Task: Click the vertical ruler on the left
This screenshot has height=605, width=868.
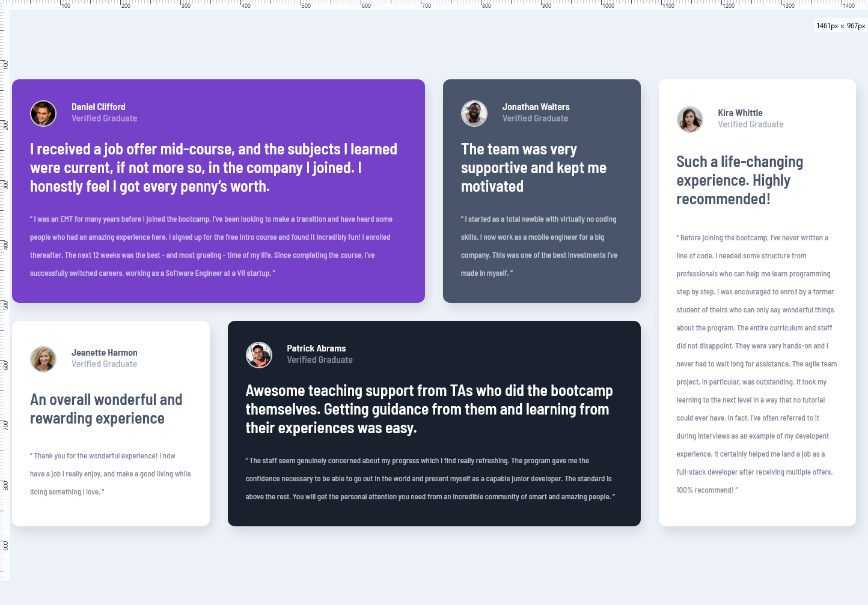Action: pos(5,300)
